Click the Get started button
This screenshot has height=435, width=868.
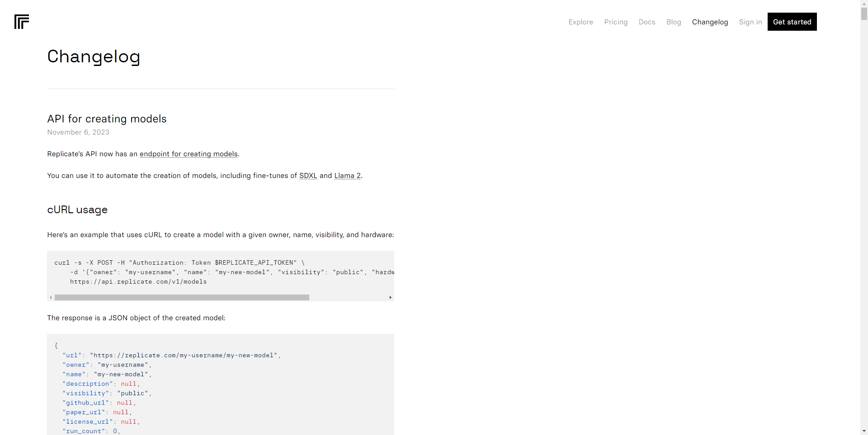[x=792, y=22]
